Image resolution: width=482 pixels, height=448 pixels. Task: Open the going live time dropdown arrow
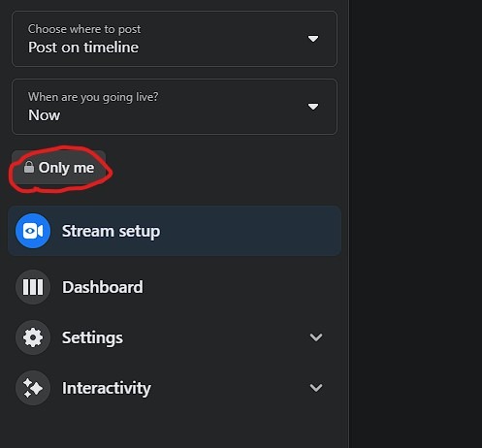313,107
